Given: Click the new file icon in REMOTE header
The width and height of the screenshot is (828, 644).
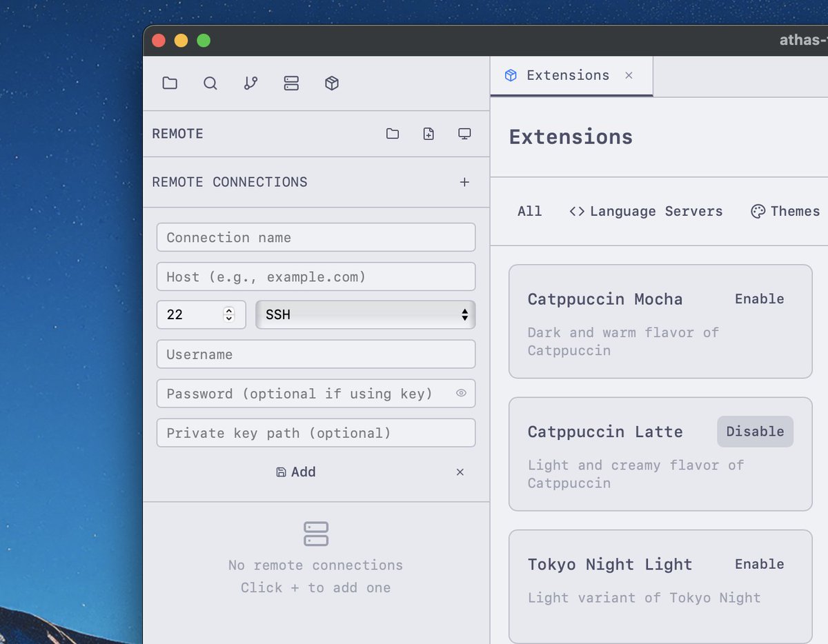Looking at the screenshot, I should point(428,134).
